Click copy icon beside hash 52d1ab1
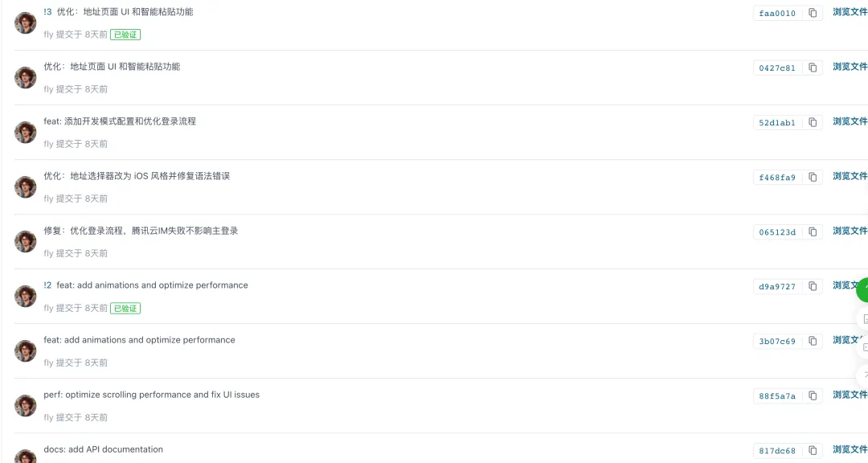Viewport: 868px width, 463px height. tap(813, 122)
